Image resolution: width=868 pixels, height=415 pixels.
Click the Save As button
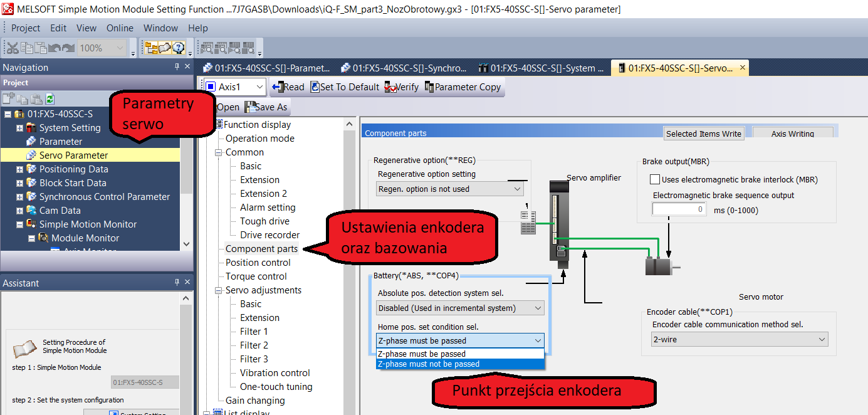pos(266,107)
